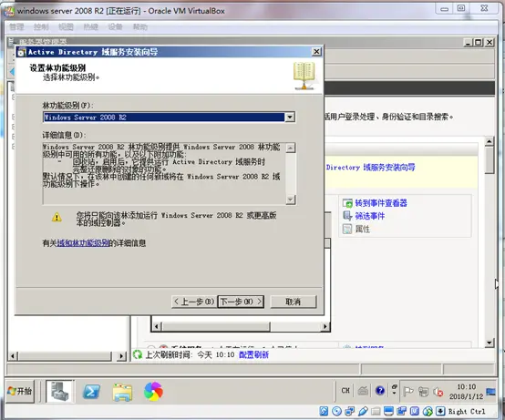Click the filter events icon beside 筛选事件
The image size is (505, 420).
tap(347, 216)
